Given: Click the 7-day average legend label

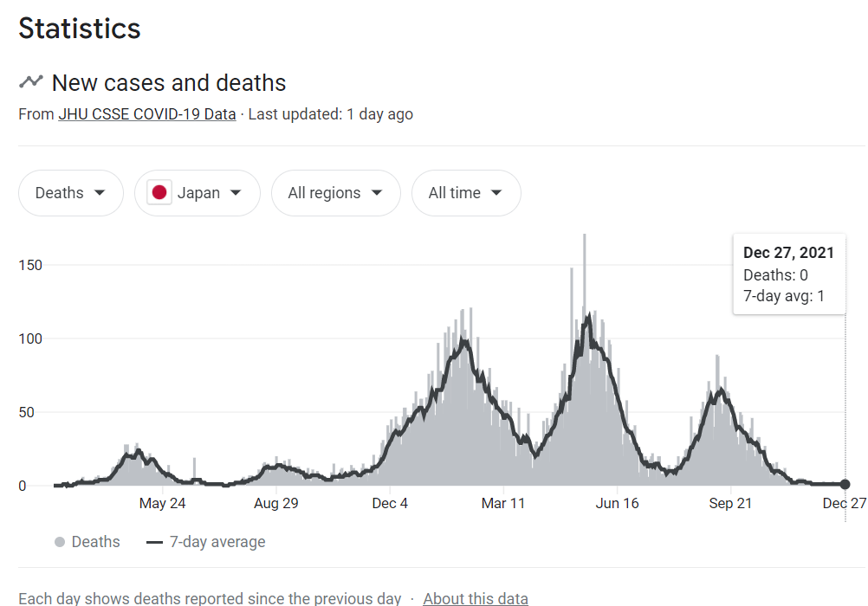Looking at the screenshot, I should tap(217, 542).
